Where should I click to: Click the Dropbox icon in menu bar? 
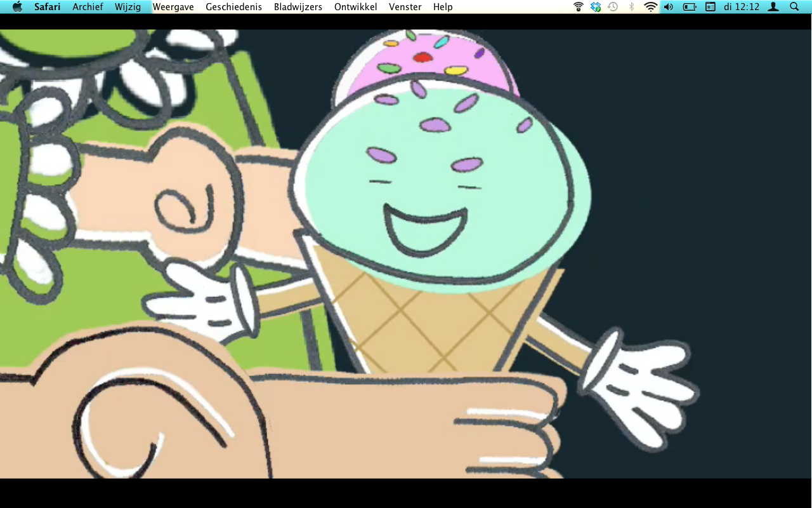point(596,7)
